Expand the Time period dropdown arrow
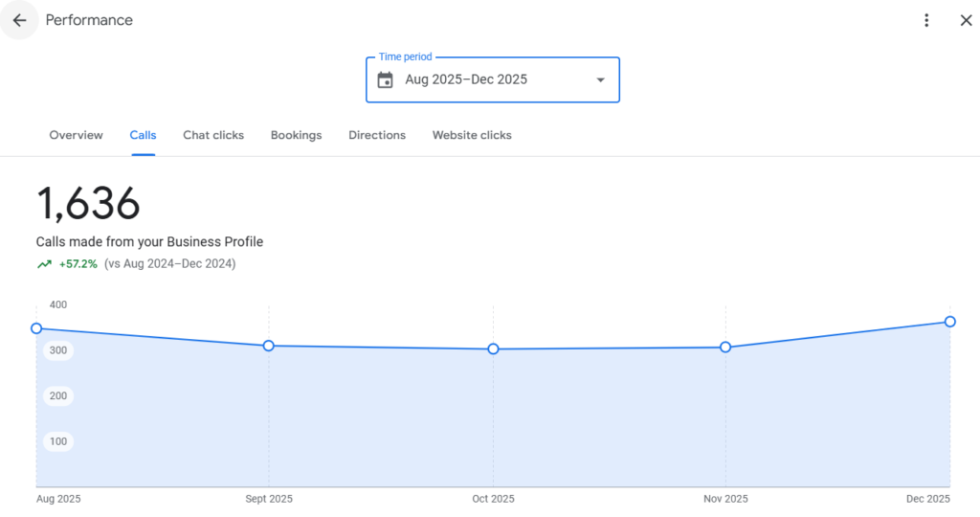980x517 pixels. pyautogui.click(x=601, y=80)
